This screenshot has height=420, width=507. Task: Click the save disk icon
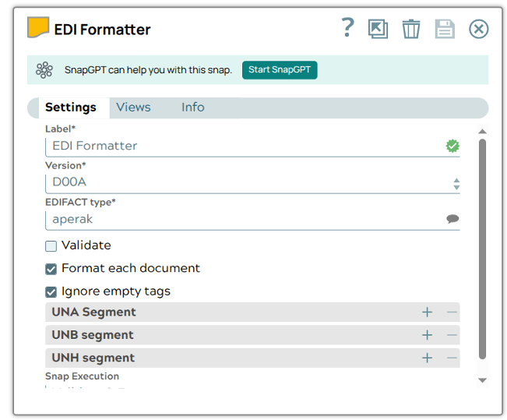[x=444, y=29]
